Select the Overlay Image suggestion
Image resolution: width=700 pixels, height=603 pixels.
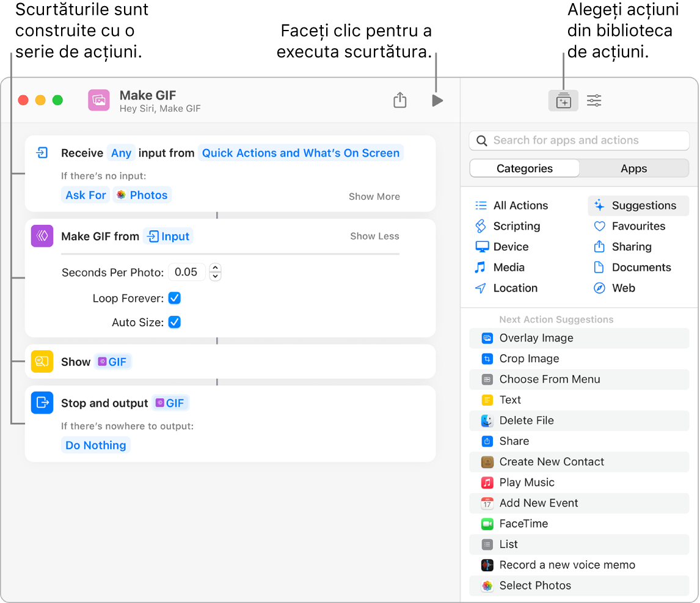(536, 338)
